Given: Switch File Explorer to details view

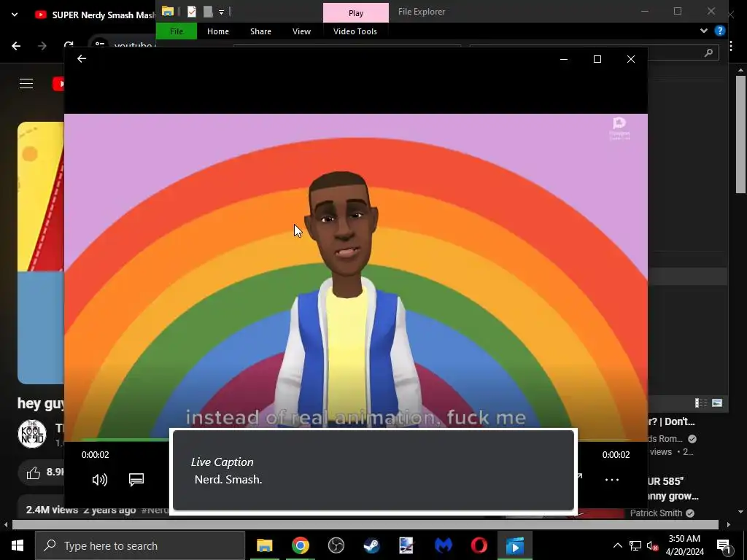Looking at the screenshot, I should 701,402.
